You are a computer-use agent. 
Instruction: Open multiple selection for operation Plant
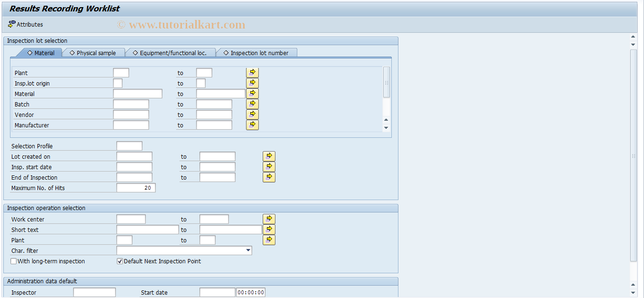coord(269,240)
